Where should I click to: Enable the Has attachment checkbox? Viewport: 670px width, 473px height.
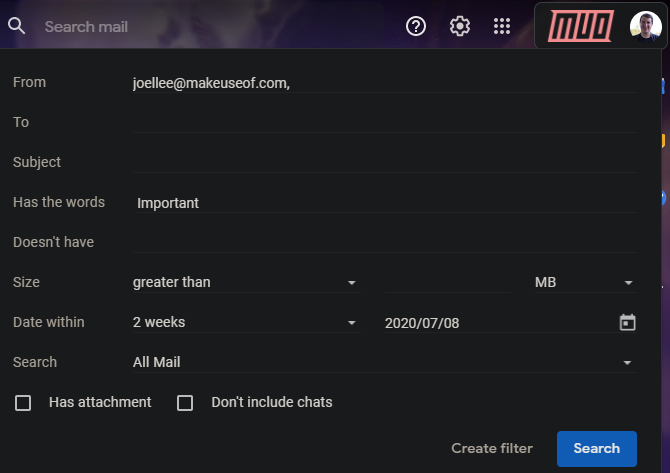(23, 402)
